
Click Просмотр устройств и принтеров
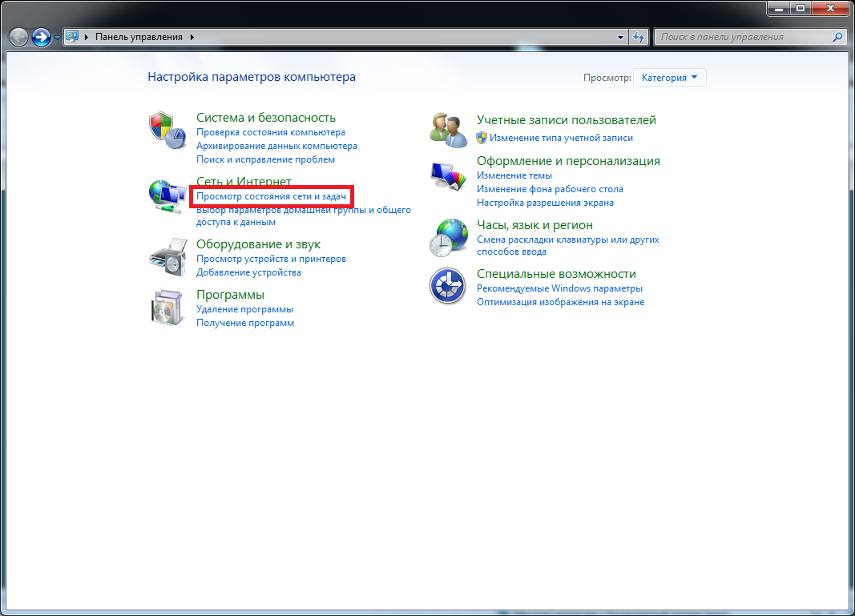271,259
